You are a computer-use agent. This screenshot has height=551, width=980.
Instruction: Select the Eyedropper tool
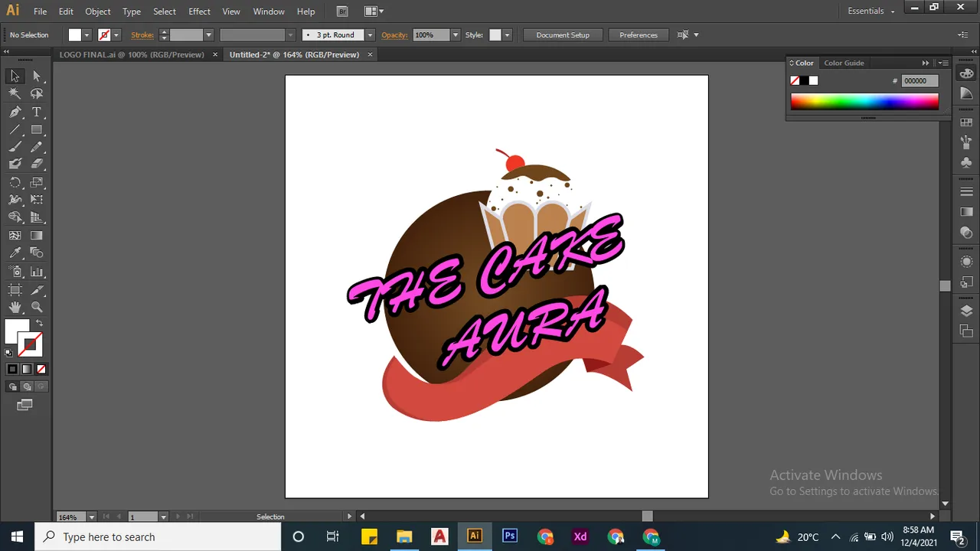[15, 253]
